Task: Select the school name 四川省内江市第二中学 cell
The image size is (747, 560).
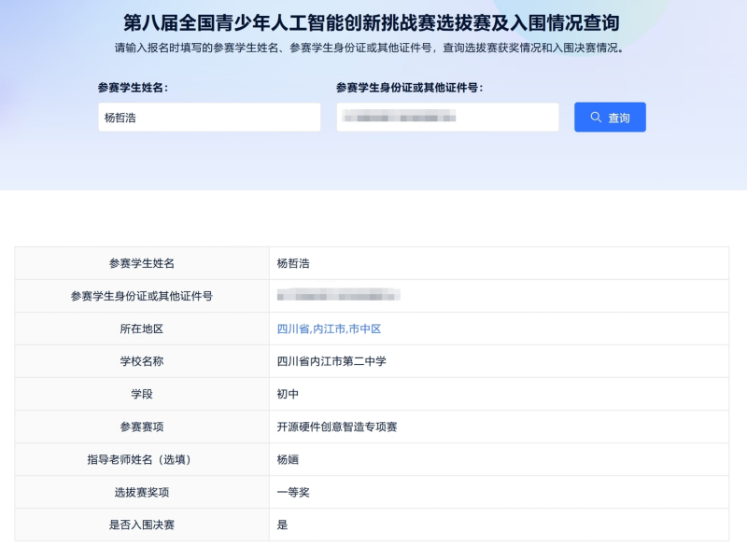Action: tap(332, 361)
